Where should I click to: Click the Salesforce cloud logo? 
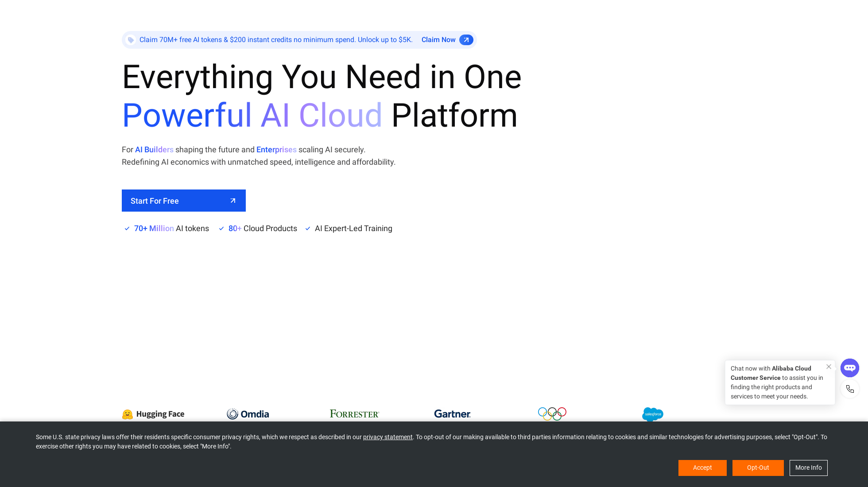653,415
